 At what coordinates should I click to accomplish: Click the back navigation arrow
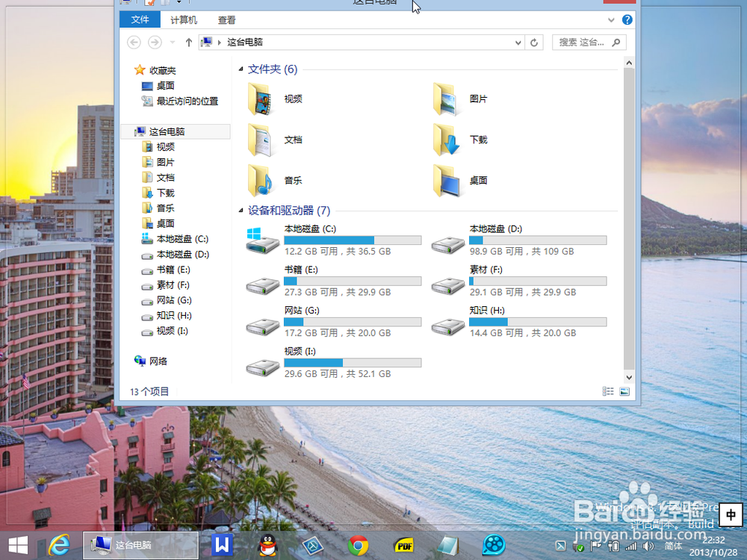point(133,43)
